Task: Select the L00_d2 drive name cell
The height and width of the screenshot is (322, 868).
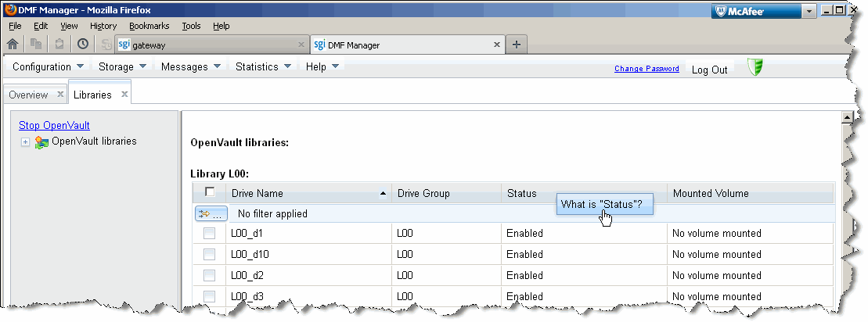Action: [308, 276]
